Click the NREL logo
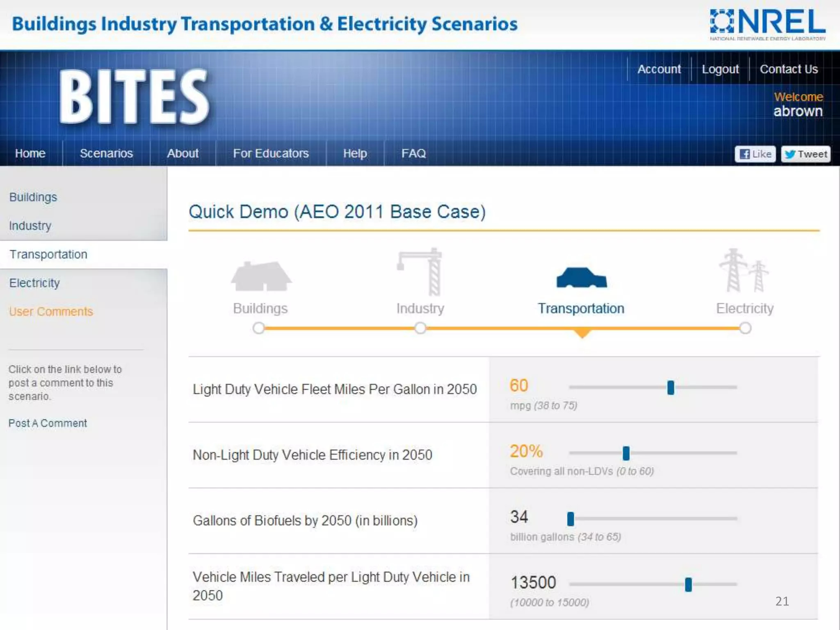The width and height of the screenshot is (840, 630). click(767, 24)
